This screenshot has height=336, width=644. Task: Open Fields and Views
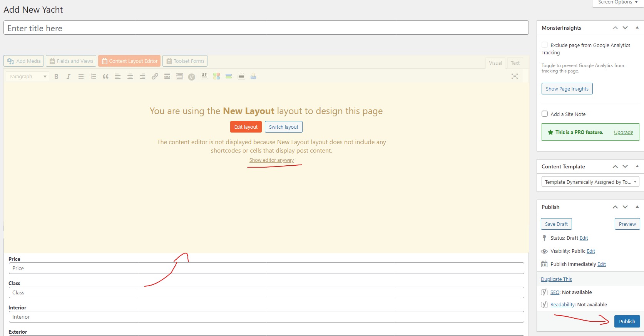71,61
